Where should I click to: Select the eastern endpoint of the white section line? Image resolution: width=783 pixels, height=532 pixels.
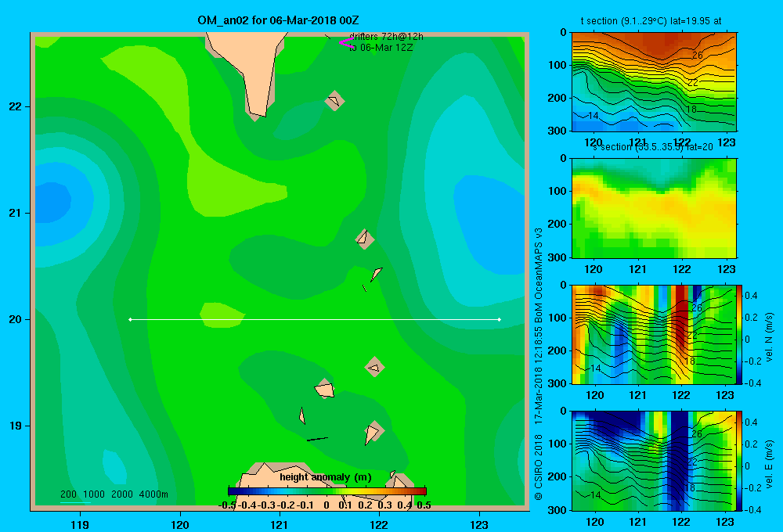click(500, 319)
